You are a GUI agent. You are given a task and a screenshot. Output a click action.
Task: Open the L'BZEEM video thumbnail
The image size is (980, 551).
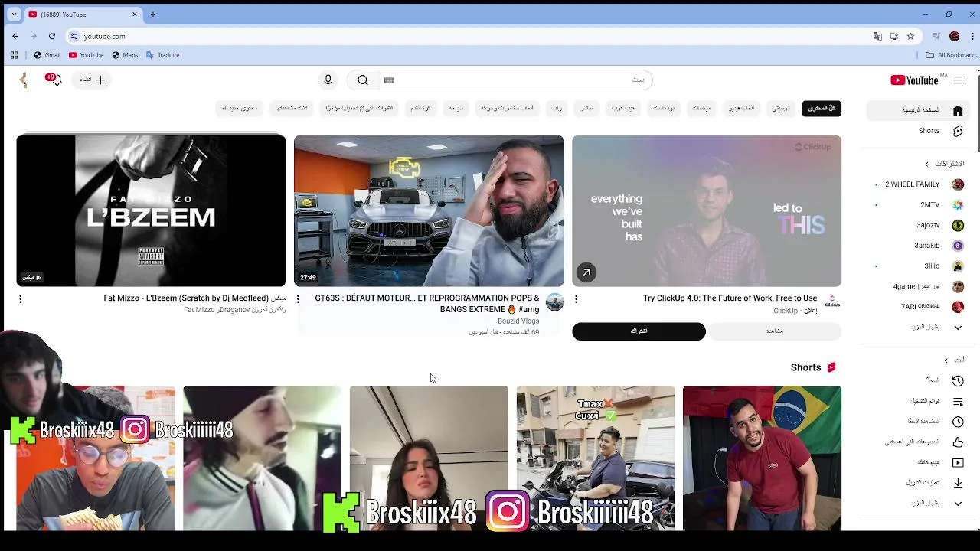[151, 211]
